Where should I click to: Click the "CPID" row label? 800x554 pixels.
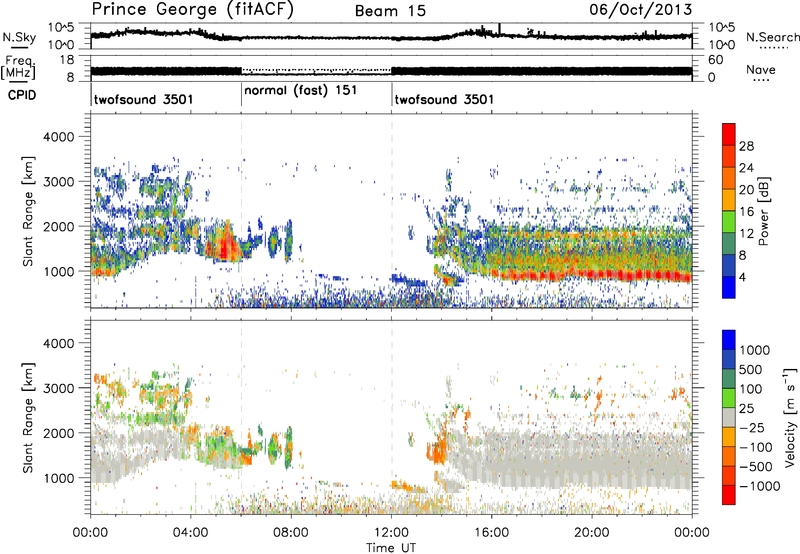22,95
